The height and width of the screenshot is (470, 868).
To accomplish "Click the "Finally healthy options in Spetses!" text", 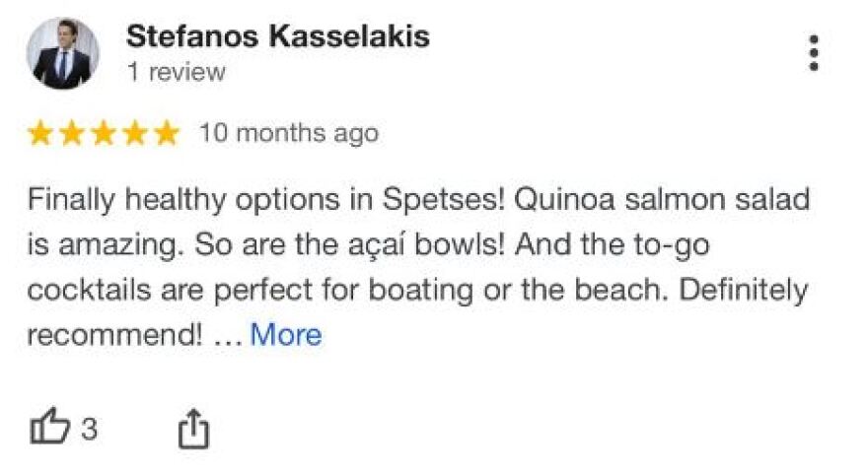I will click(x=267, y=200).
